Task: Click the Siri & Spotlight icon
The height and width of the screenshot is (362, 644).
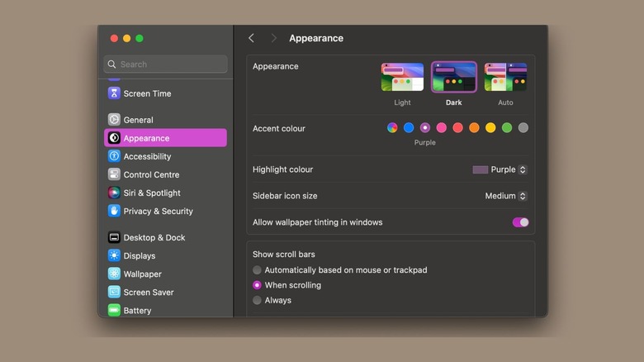Action: point(114,193)
